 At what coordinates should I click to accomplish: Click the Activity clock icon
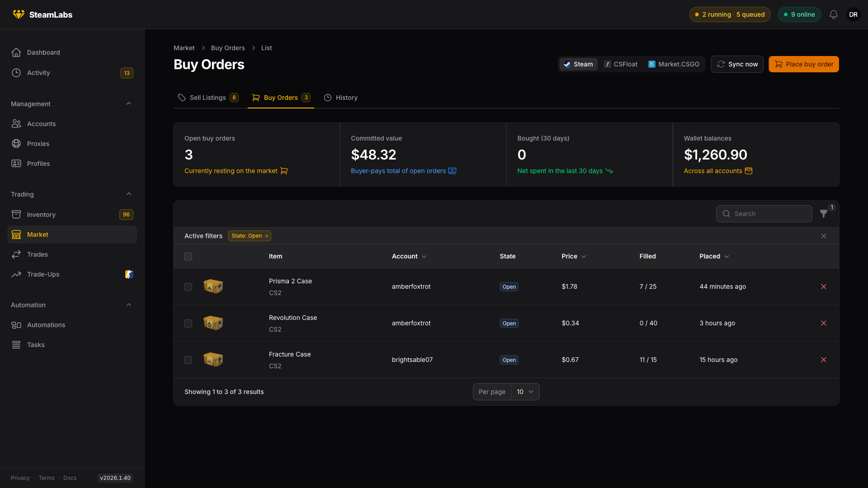16,73
